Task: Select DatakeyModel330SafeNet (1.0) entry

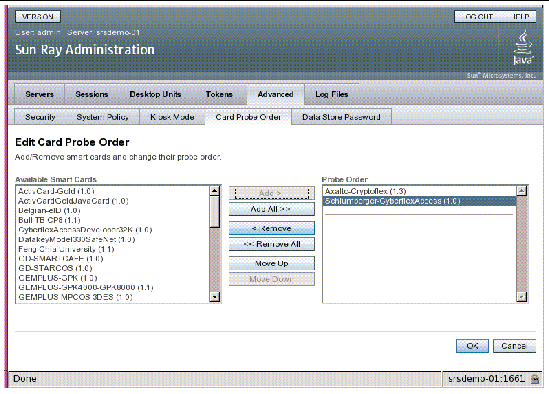Action: pos(113,240)
